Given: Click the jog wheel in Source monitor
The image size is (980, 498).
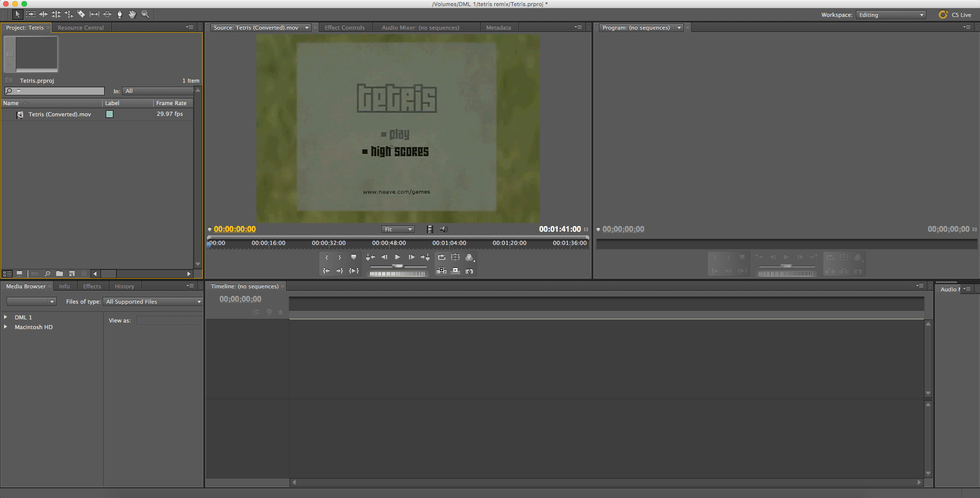Looking at the screenshot, I should pyautogui.click(x=398, y=274).
